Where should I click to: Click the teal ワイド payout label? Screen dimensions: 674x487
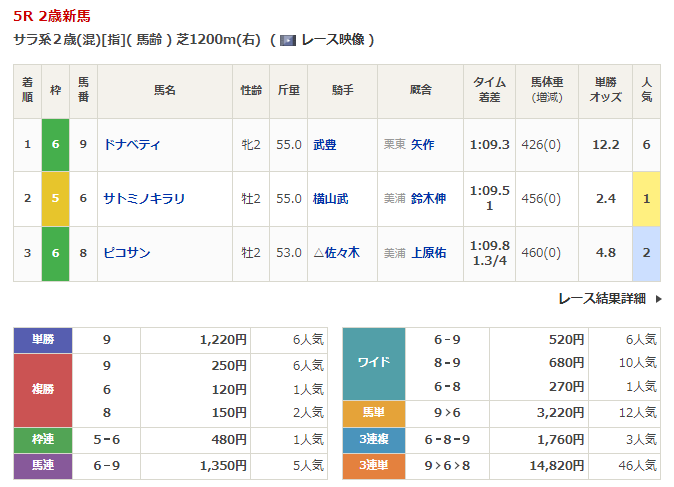[373, 363]
